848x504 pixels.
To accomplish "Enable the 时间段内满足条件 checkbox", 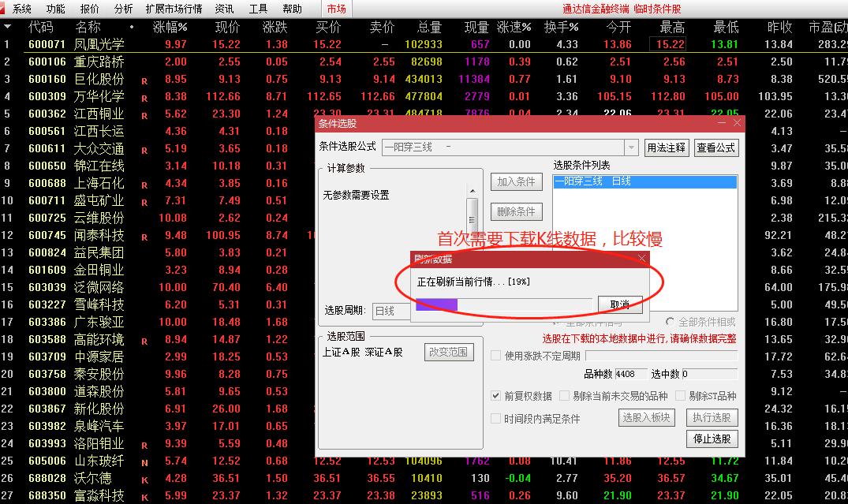I will click(496, 419).
